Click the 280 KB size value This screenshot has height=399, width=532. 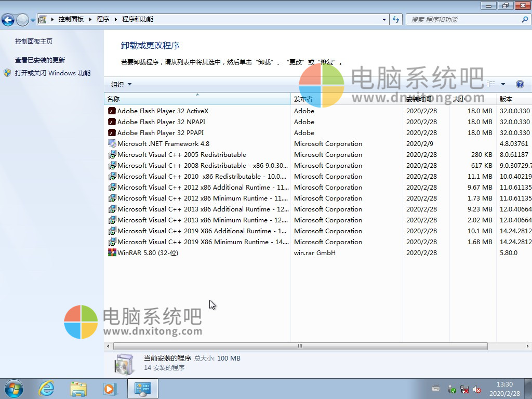pos(482,155)
